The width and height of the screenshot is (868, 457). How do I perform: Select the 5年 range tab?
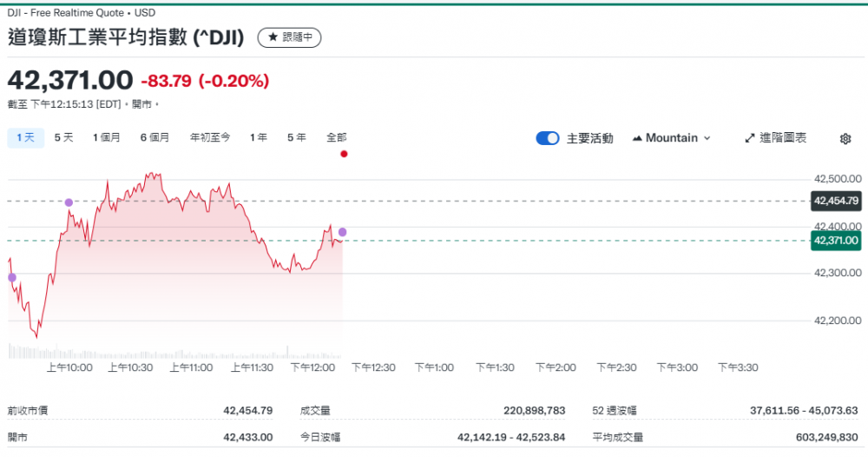297,137
